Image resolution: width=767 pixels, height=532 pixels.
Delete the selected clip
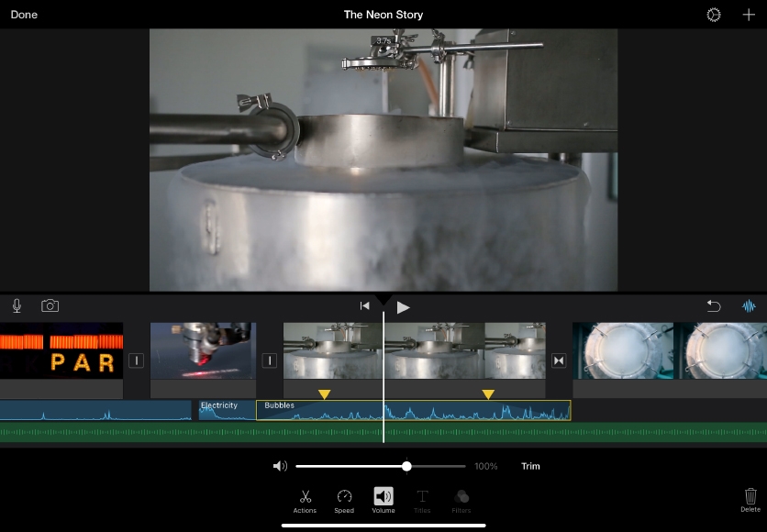click(x=750, y=499)
